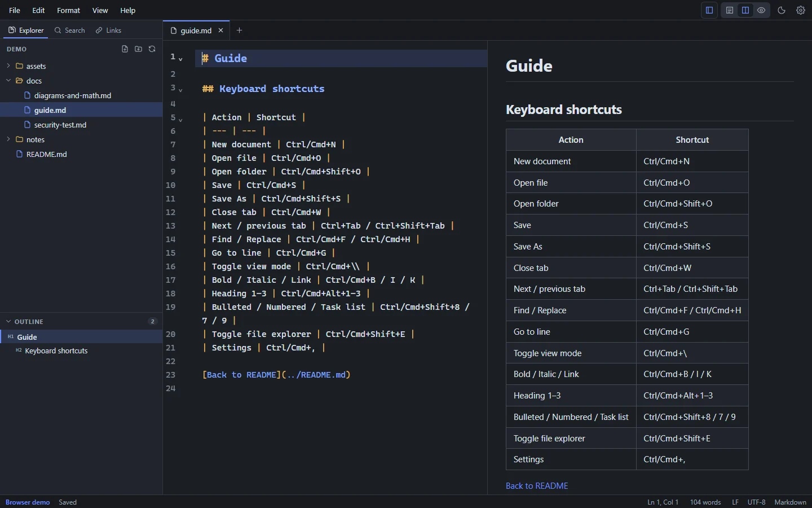Image resolution: width=812 pixels, height=508 pixels.
Task: Open the Help menu
Action: [128, 10]
